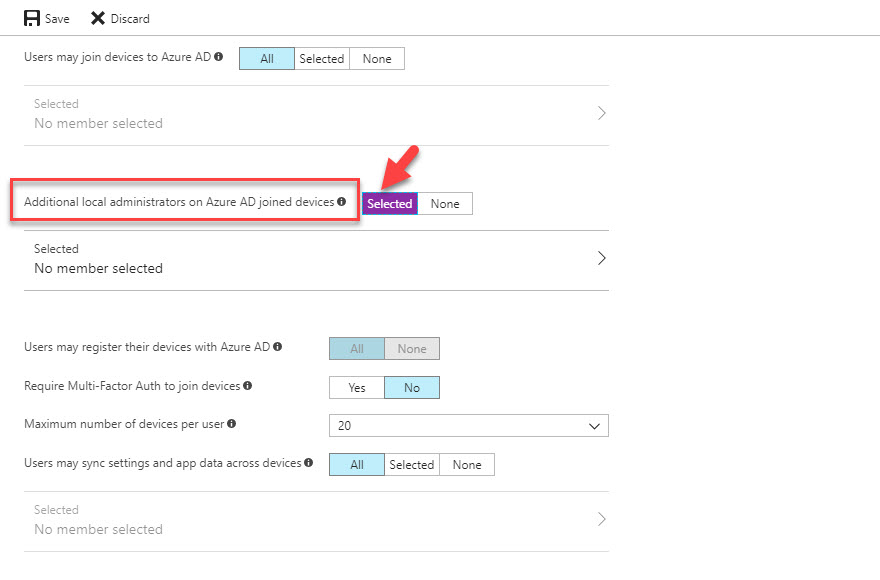Expand member selection under sync settings
Screen dimensions: 880x580
[x=317, y=522]
